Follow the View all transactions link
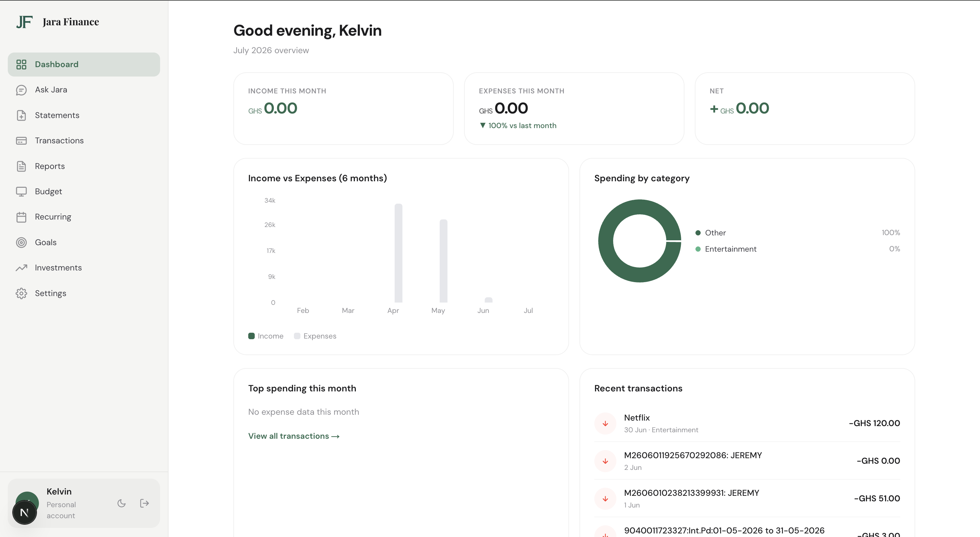 tap(294, 436)
